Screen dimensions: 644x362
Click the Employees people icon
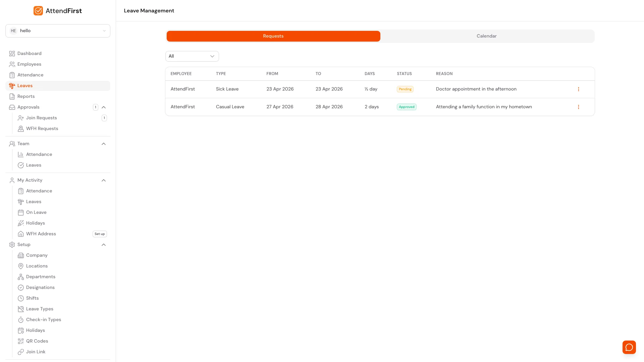(x=12, y=64)
